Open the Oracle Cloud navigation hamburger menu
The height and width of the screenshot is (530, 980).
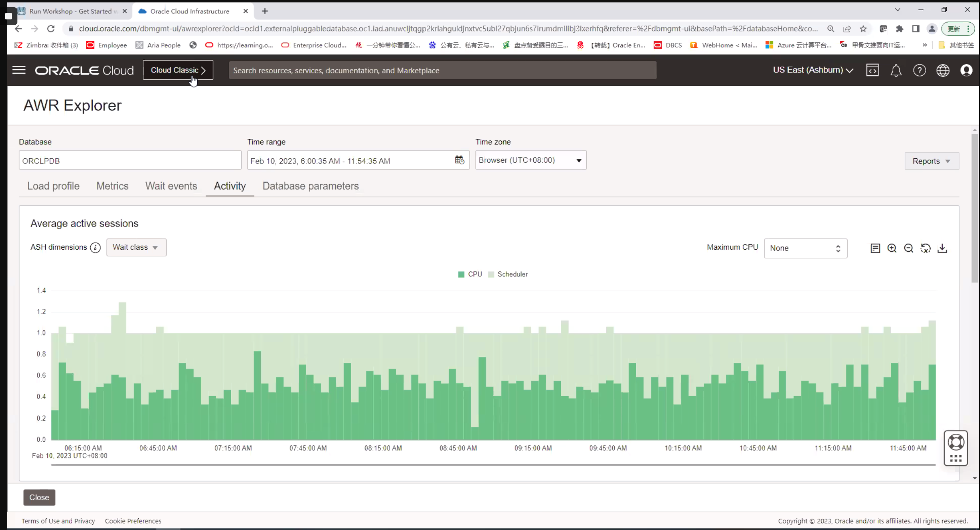(x=19, y=70)
